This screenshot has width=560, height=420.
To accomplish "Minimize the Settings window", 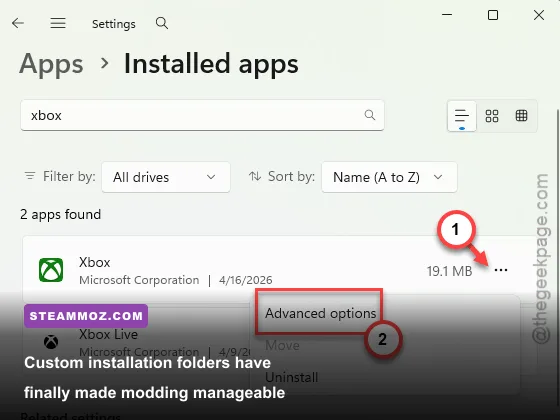I will [x=447, y=15].
